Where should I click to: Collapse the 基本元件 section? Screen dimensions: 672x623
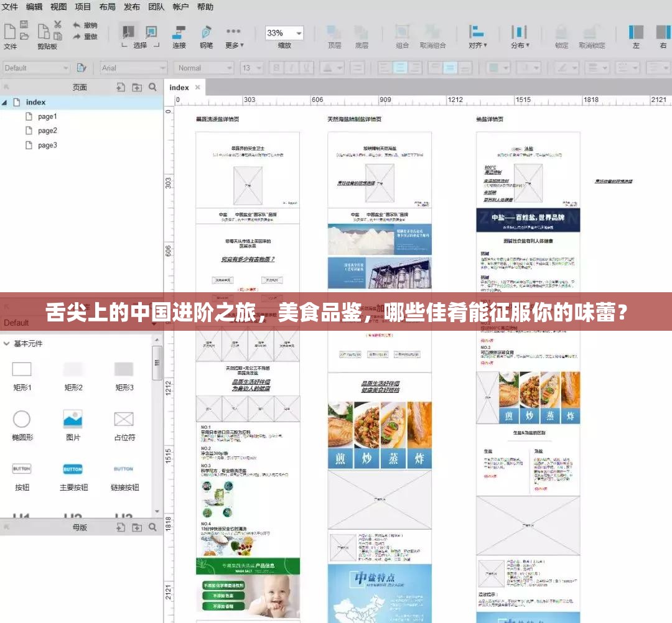tap(6, 344)
